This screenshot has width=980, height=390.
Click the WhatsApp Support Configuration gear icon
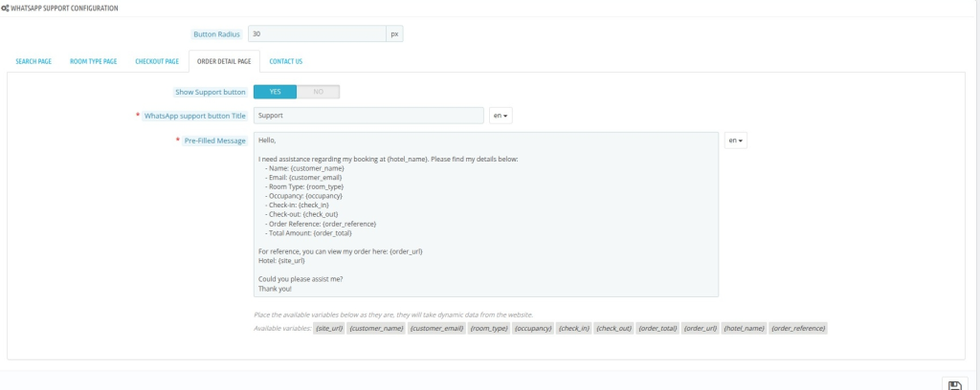pyautogui.click(x=5, y=9)
